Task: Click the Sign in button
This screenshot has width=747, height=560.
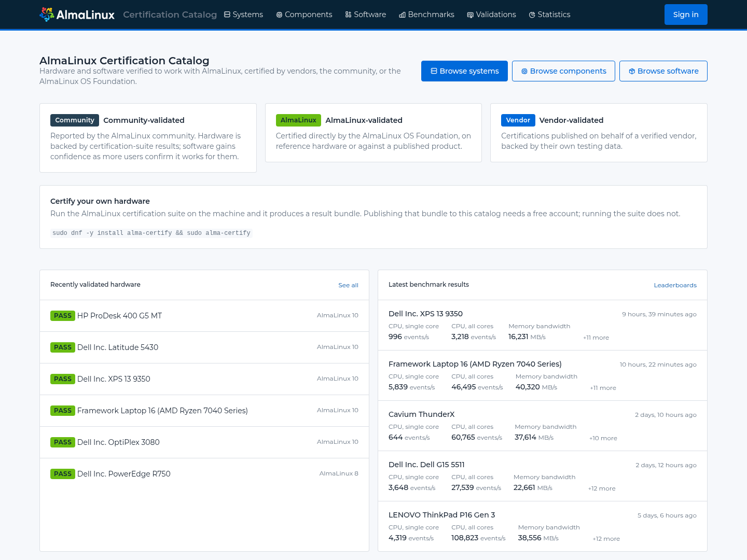Action: [x=686, y=15]
